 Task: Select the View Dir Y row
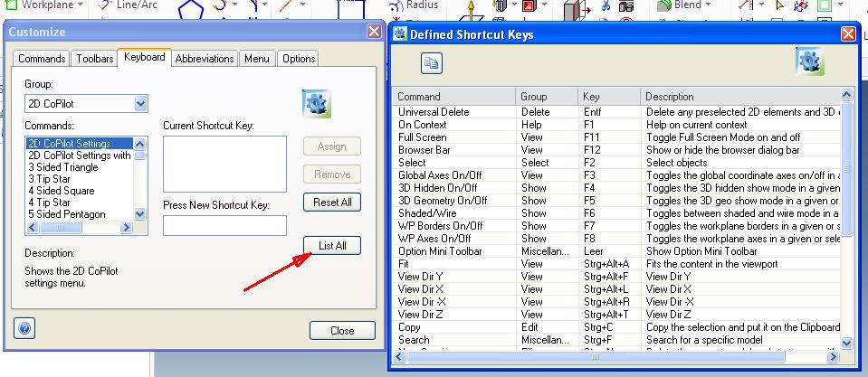[x=616, y=277]
